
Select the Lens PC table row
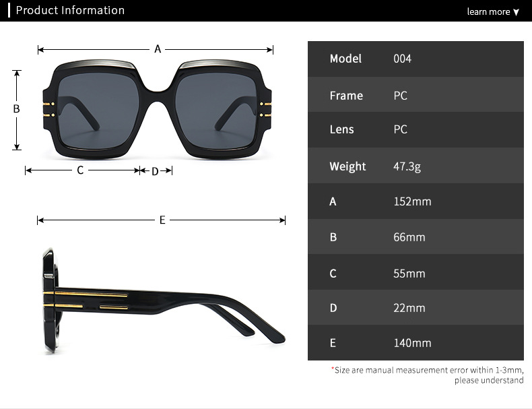click(x=415, y=129)
